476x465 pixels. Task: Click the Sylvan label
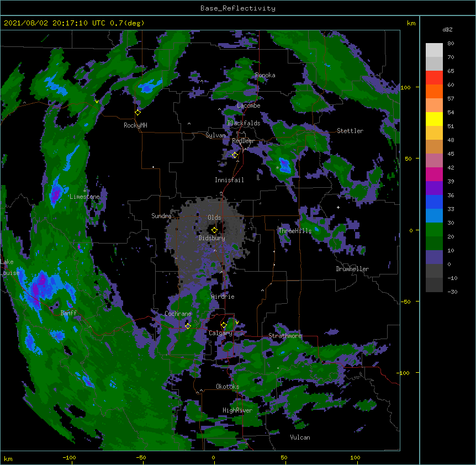pos(215,135)
